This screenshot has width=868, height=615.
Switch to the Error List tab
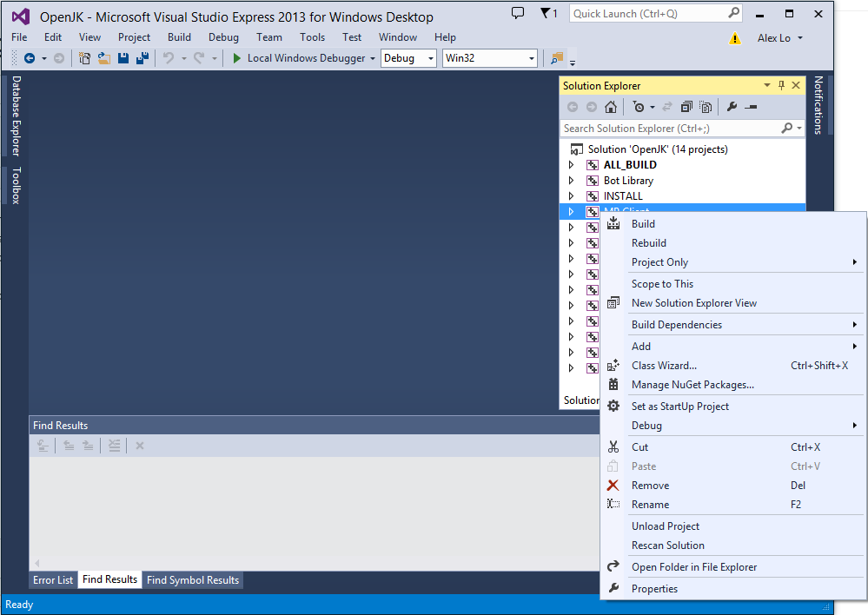coord(53,579)
